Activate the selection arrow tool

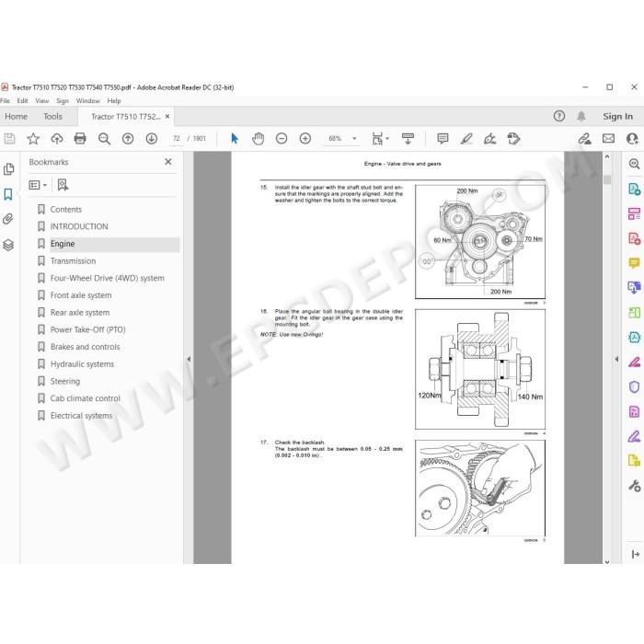[235, 139]
